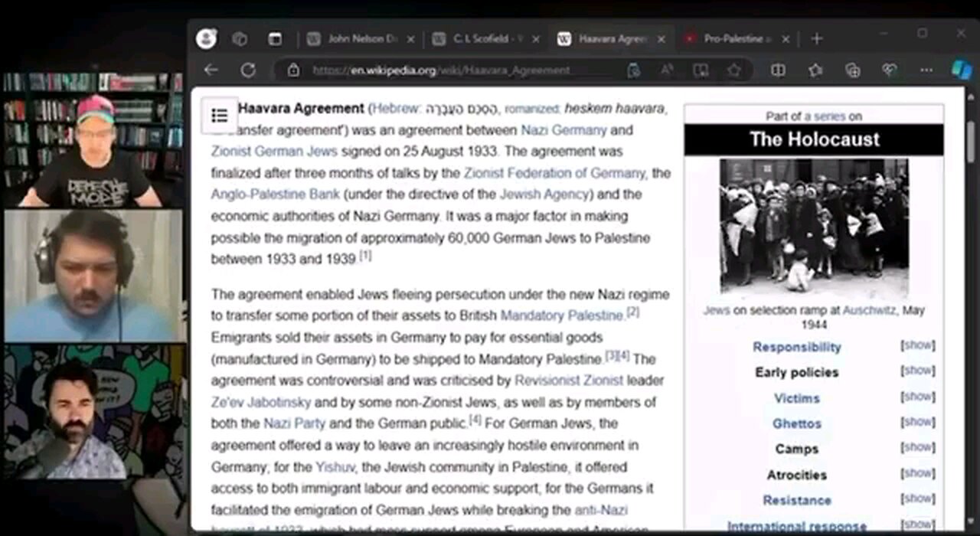Follow the Nazi Party link
This screenshot has width=980, height=536.
point(295,423)
